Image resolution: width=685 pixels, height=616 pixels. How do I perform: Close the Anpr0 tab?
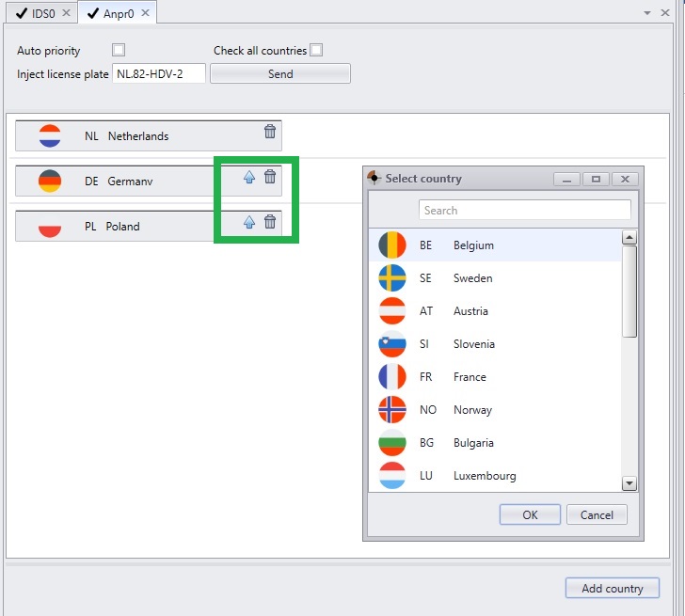146,13
